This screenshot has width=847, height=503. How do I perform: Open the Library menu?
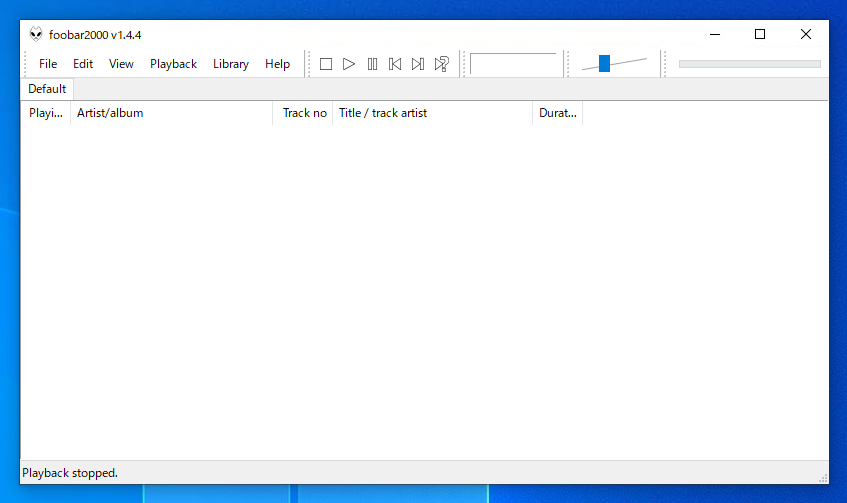231,64
